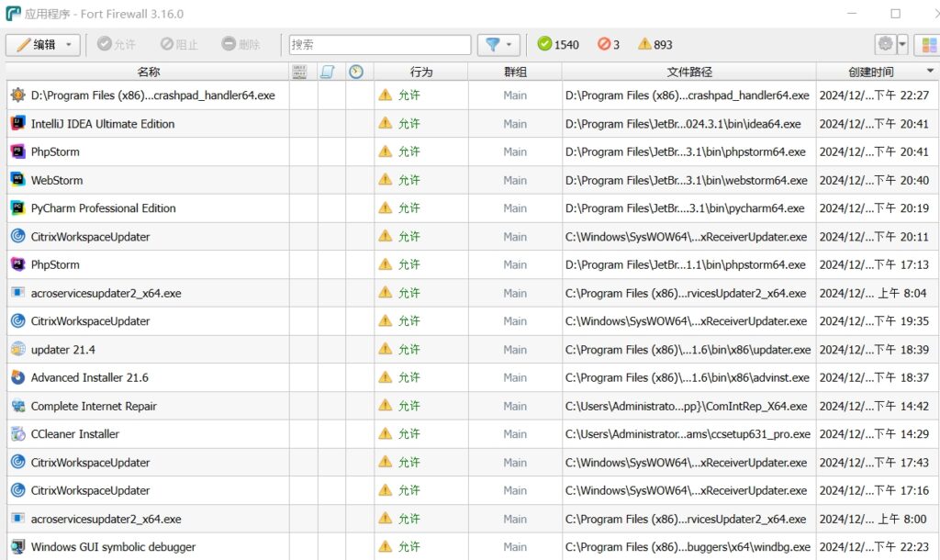Select the WebStorm icon
Viewport: 940px width, 560px height.
point(18,179)
